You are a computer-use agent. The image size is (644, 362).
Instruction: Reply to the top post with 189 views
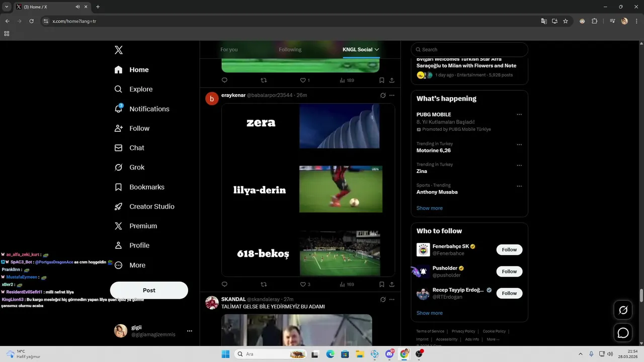coord(224,80)
